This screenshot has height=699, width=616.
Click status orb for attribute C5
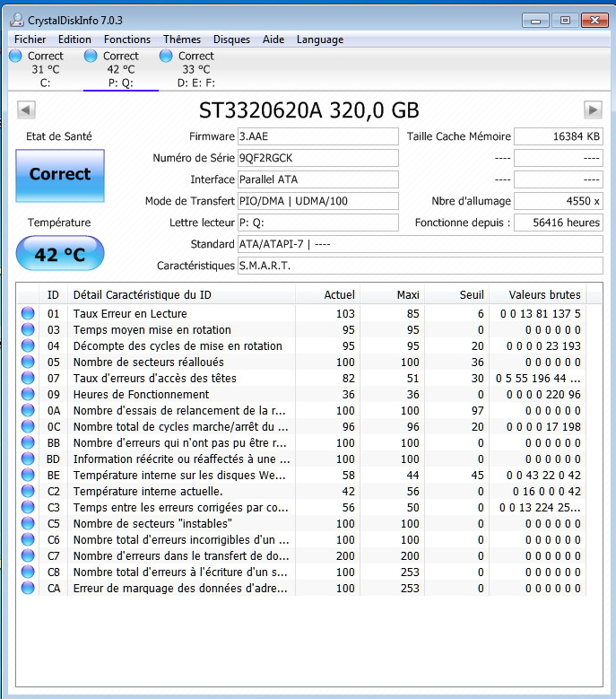coord(28,523)
